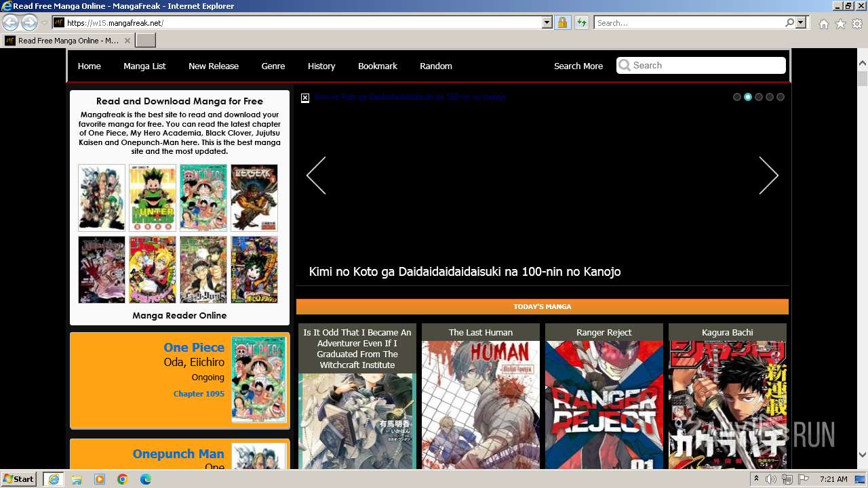Open the address bar URL dropdown

tap(547, 23)
